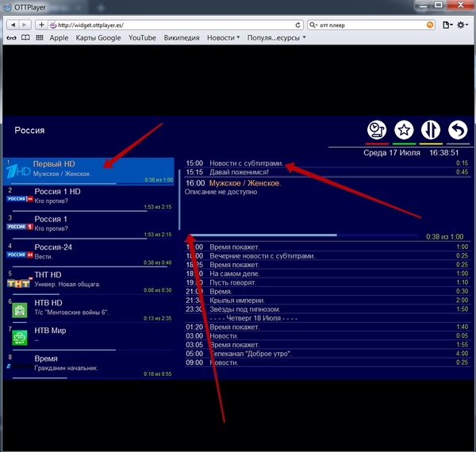
Task: Click the favorites star icon
Action: [404, 130]
